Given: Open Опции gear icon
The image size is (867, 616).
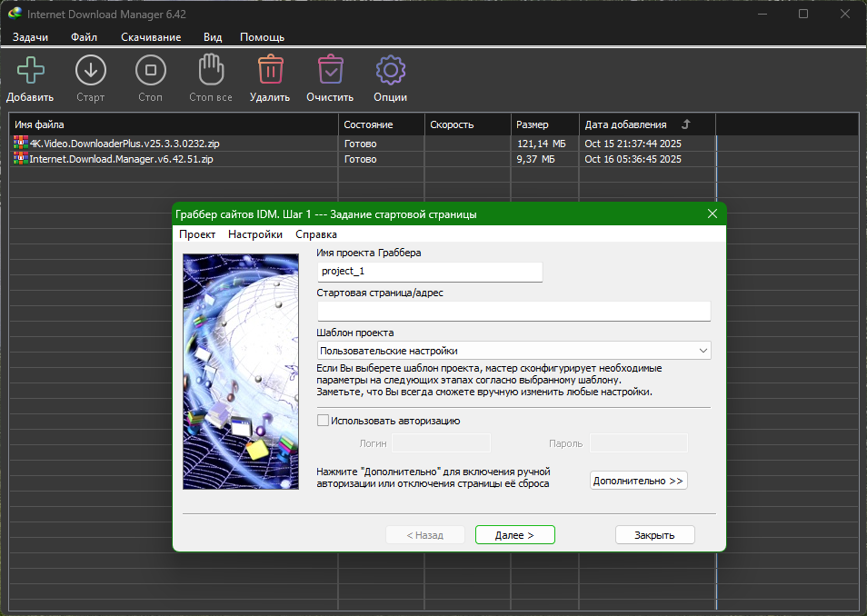Looking at the screenshot, I should point(390,71).
